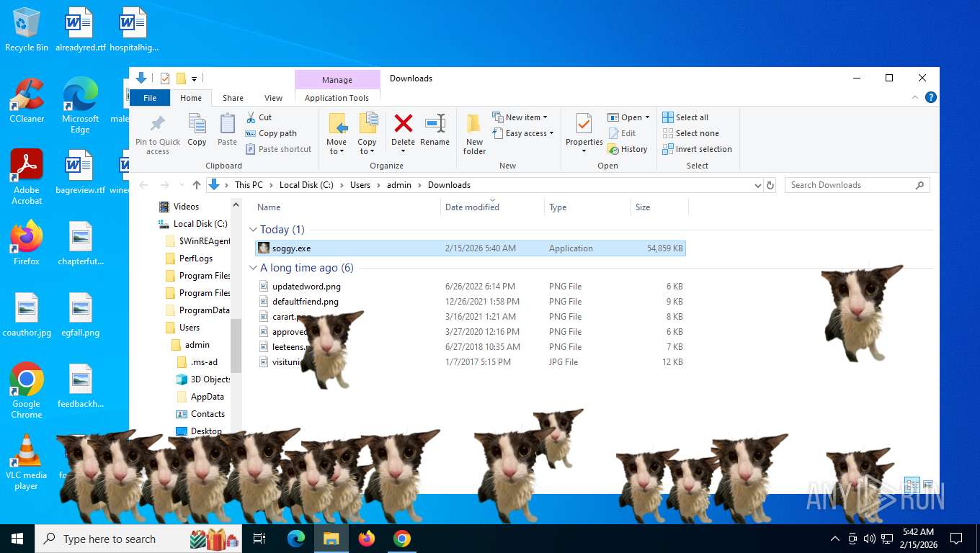980x553 pixels.
Task: Select updatedword.png file
Action: pyautogui.click(x=471, y=287)
